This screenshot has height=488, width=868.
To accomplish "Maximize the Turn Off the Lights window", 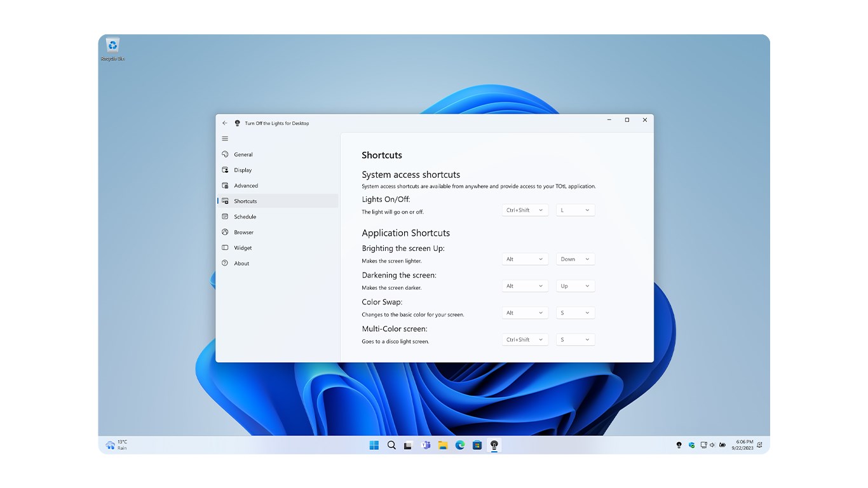I will click(627, 120).
